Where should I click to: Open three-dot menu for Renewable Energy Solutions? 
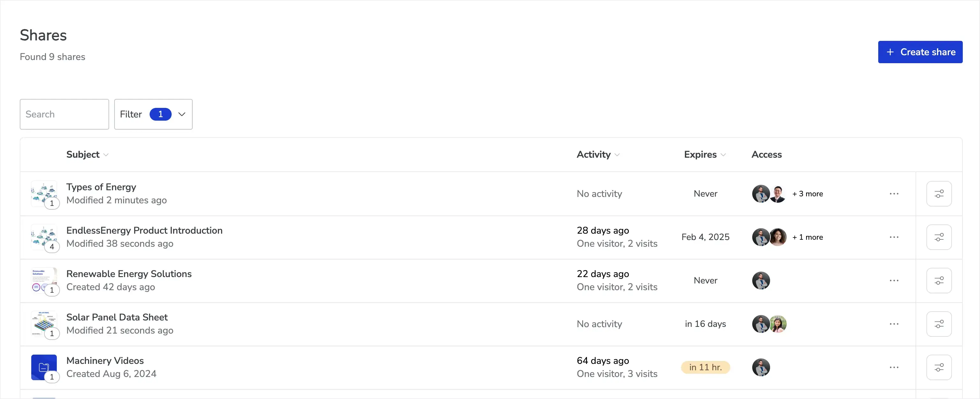coord(894,281)
